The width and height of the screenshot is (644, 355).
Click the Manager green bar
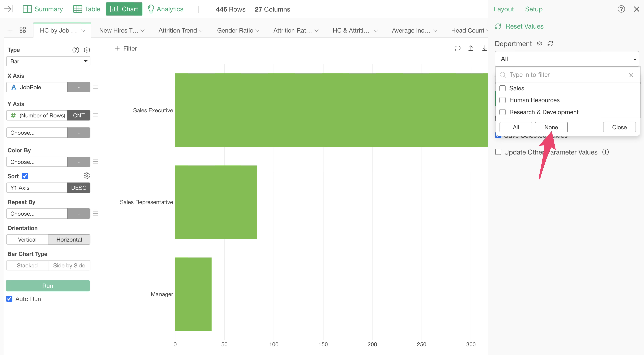193,294
